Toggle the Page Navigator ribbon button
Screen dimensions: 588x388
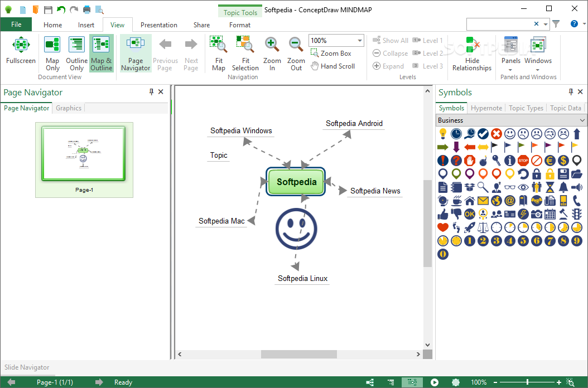pyautogui.click(x=136, y=53)
